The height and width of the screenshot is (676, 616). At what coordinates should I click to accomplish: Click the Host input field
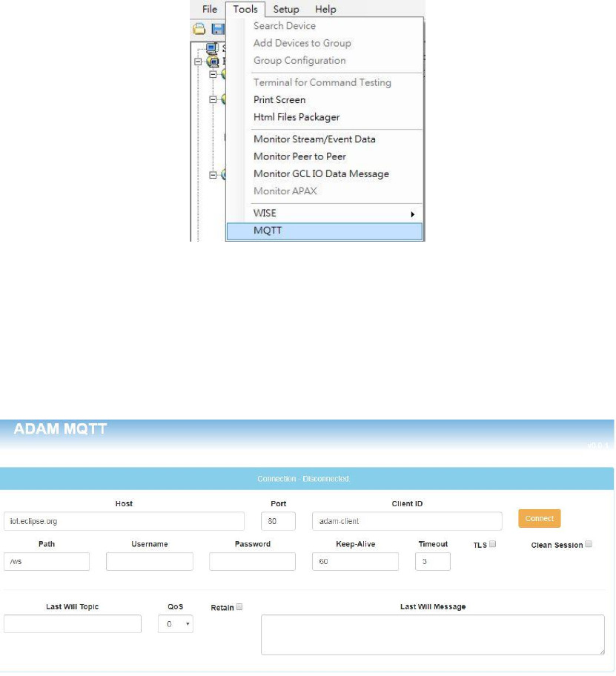(124, 521)
